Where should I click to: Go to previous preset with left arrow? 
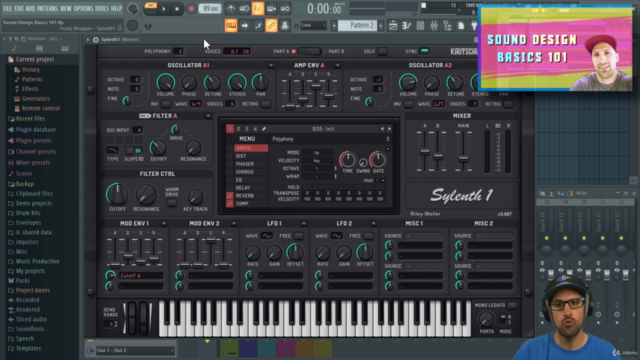[382, 129]
